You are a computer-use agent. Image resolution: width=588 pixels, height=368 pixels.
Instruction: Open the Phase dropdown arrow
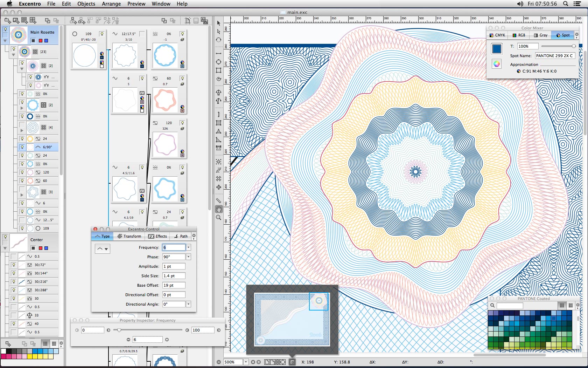click(189, 257)
